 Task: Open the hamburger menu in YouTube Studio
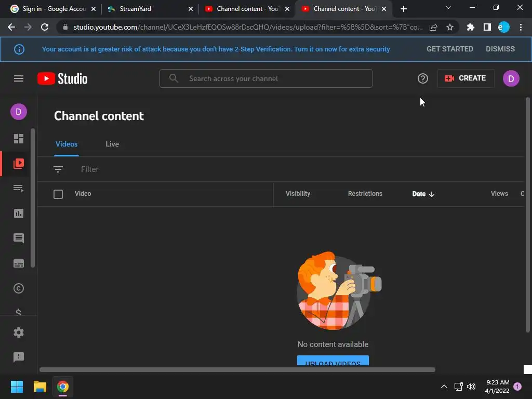point(19,79)
